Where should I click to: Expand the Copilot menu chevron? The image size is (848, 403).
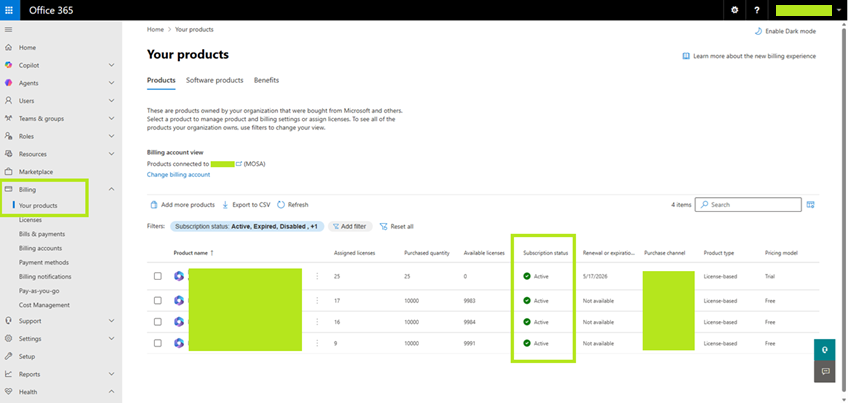tap(111, 65)
